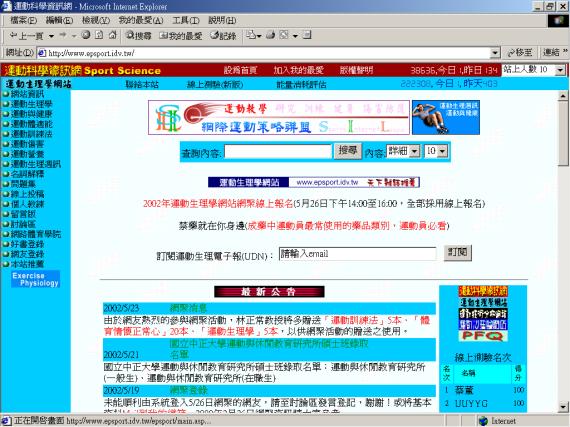Open 留言版 sidebar item

23,214
